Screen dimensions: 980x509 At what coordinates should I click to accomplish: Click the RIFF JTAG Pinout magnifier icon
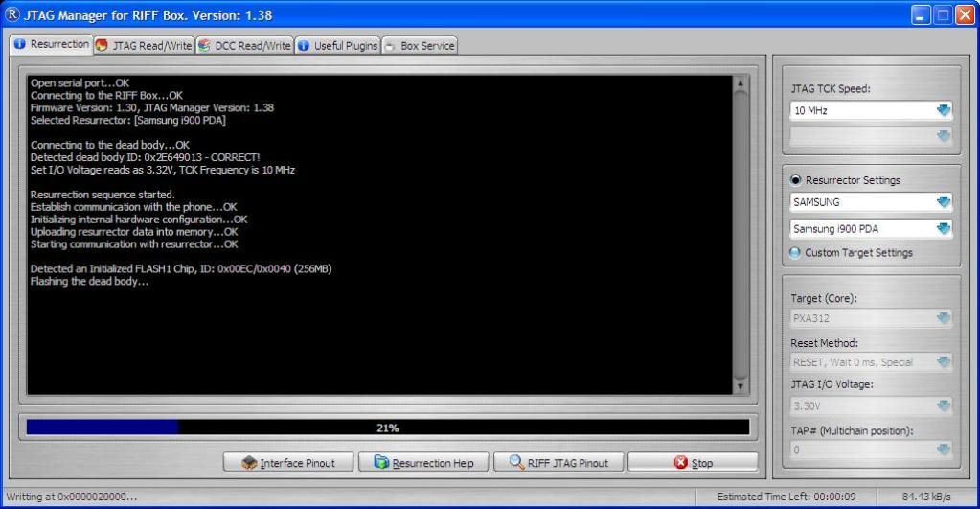coord(516,462)
